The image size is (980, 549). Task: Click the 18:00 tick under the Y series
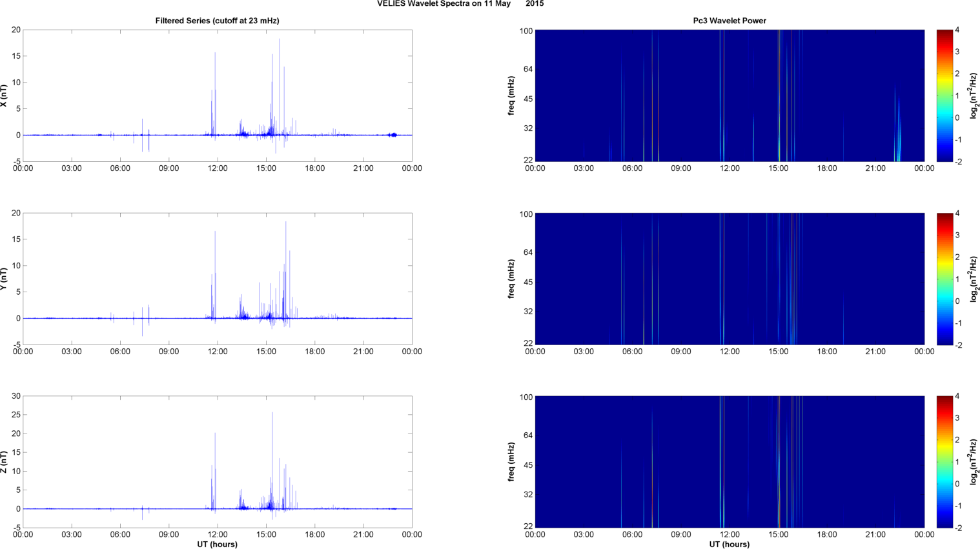click(x=314, y=352)
